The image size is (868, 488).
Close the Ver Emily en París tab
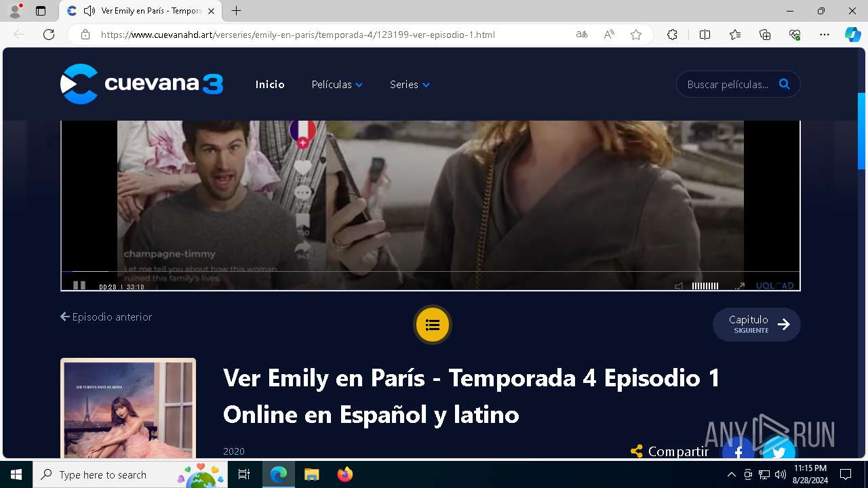click(212, 11)
